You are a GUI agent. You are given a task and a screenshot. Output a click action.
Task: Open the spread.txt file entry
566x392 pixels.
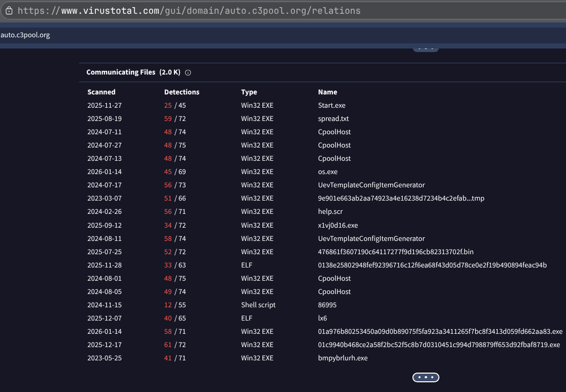point(333,119)
